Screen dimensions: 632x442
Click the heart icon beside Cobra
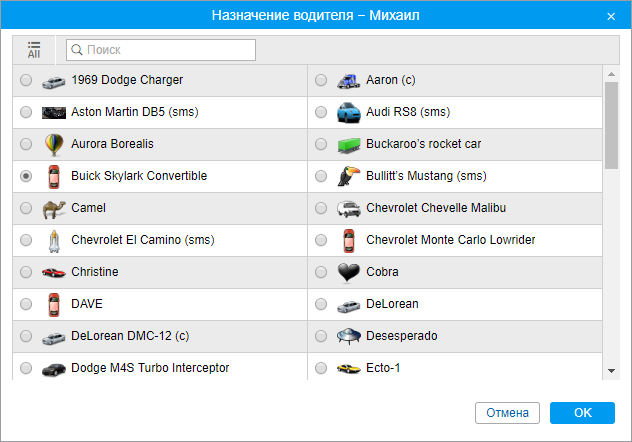coord(348,272)
